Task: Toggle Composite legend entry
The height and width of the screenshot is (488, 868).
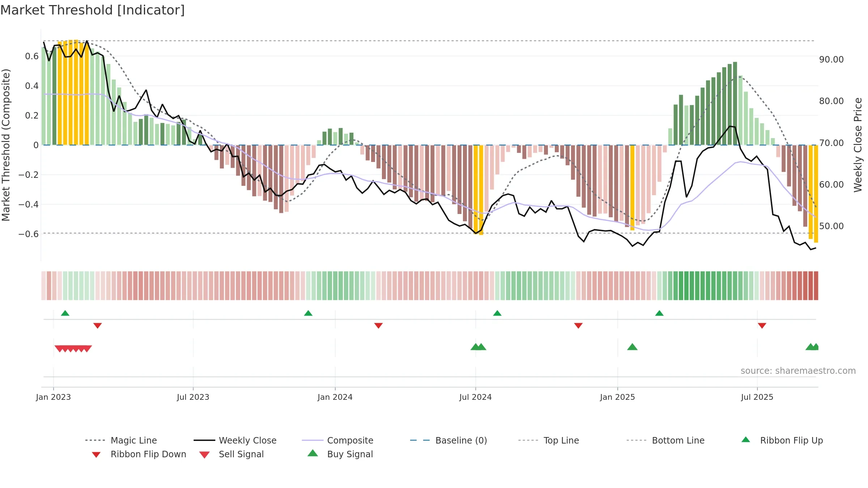Action: (337, 440)
